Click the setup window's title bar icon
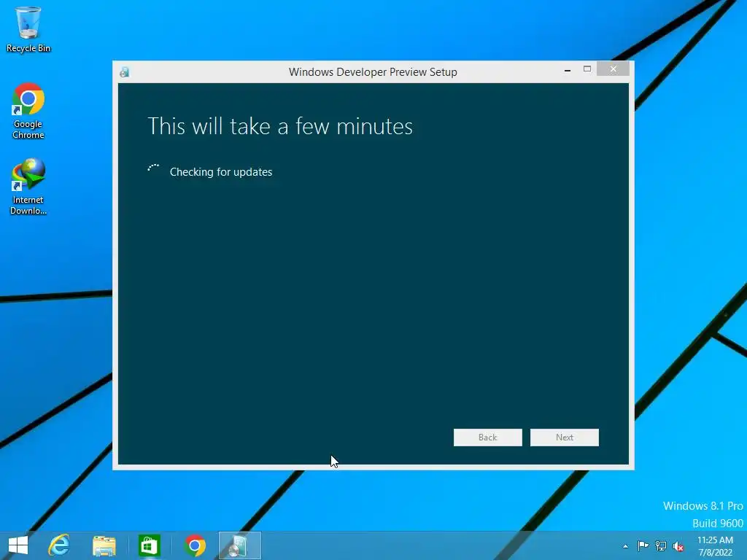The width and height of the screenshot is (747, 560). pyautogui.click(x=124, y=72)
